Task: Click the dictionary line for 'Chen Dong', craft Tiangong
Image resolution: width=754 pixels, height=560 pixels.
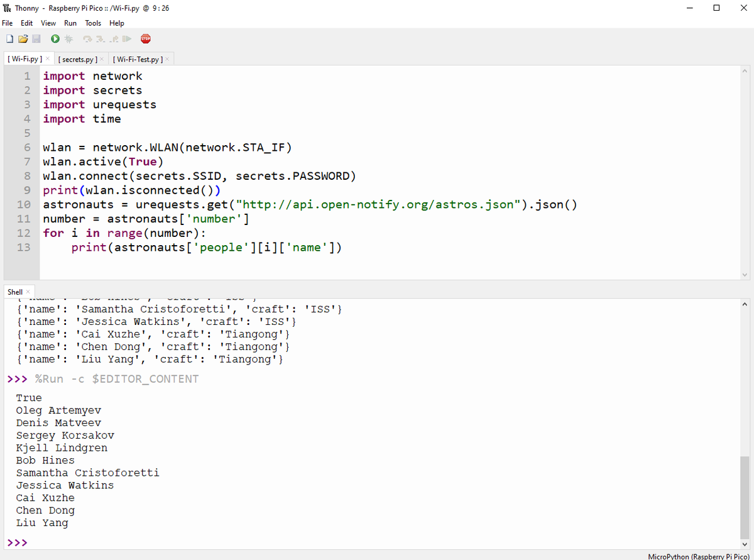Action: (153, 347)
